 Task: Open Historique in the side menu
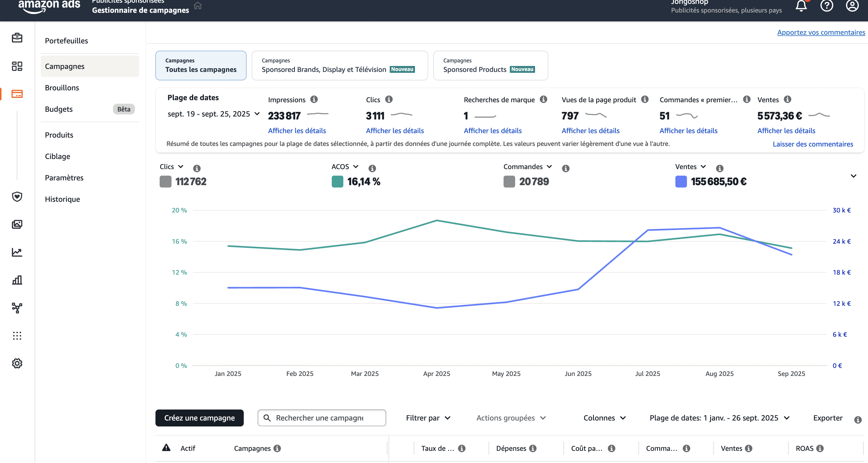tap(62, 199)
